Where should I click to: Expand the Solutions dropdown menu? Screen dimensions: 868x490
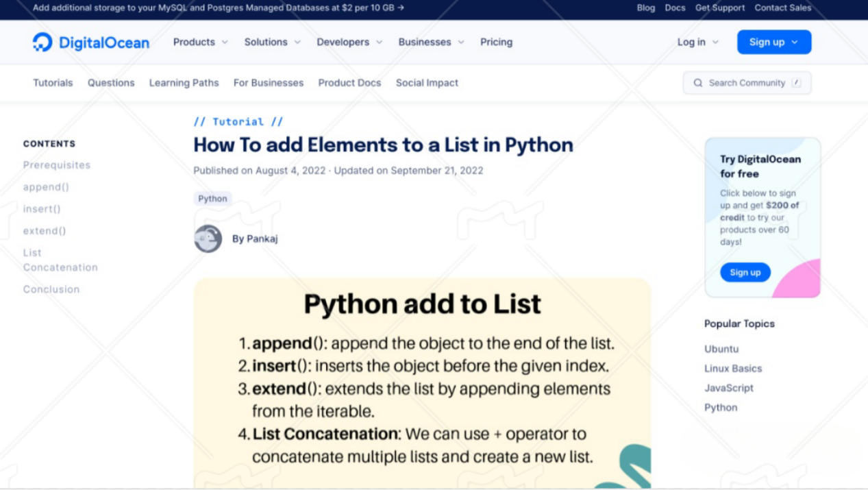point(272,42)
